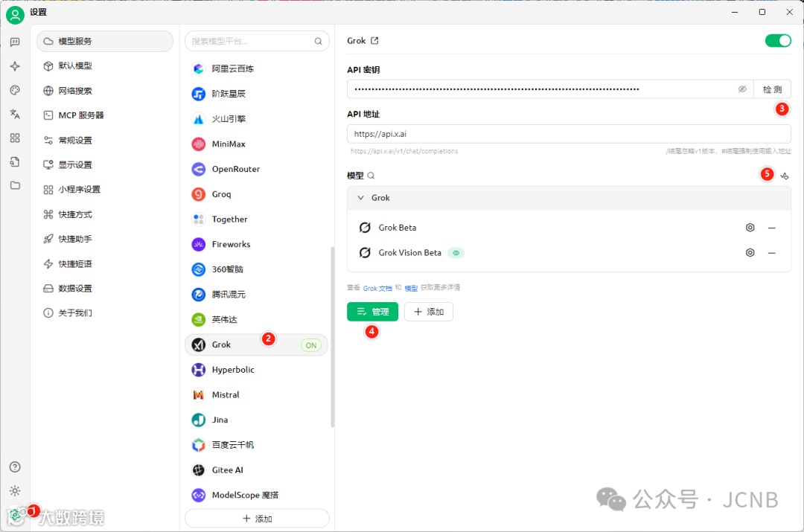This screenshot has width=804, height=532.
Task: Select the 阶跃星辰 provider
Action: [256, 94]
